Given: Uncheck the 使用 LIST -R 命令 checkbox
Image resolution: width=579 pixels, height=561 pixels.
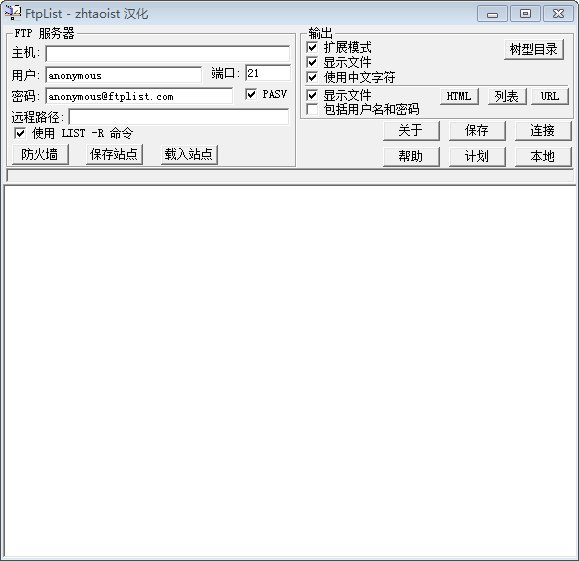Looking at the screenshot, I should [20, 133].
